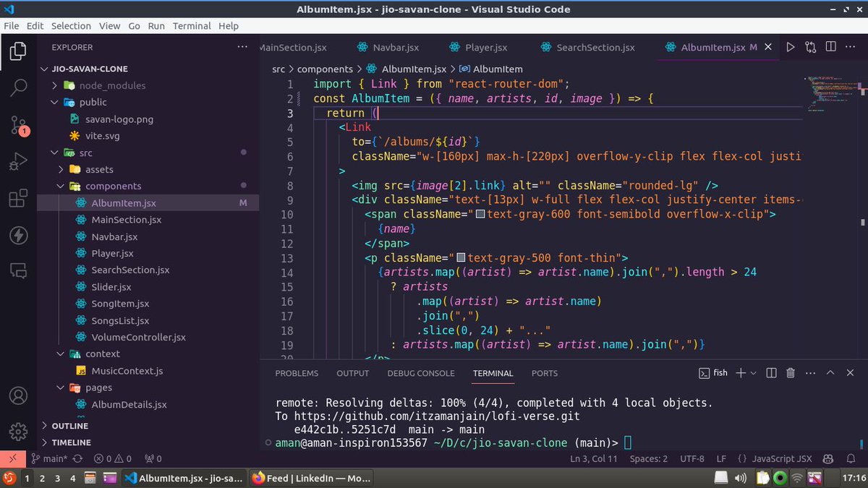
Task: Open the terminal launch profile dropdown arrow
Action: click(x=754, y=373)
